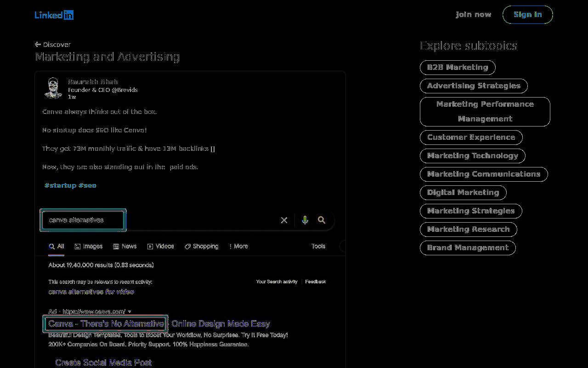Click the Marketing and Advertising heading

(107, 57)
